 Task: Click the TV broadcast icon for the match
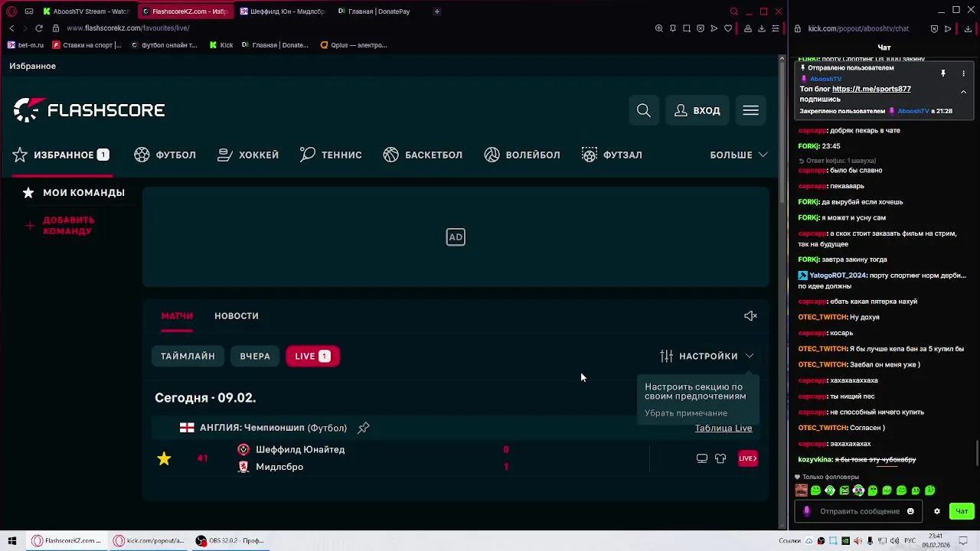coord(702,458)
